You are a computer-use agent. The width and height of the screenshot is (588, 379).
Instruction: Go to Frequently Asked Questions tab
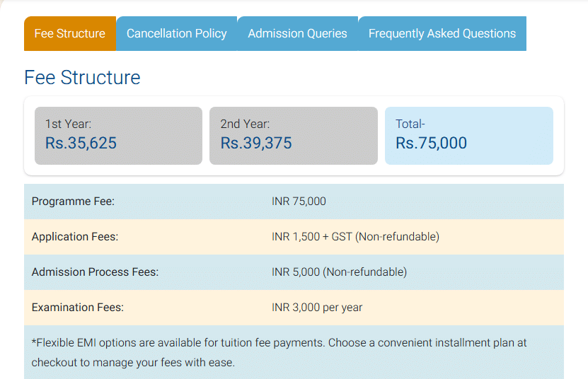click(x=442, y=33)
